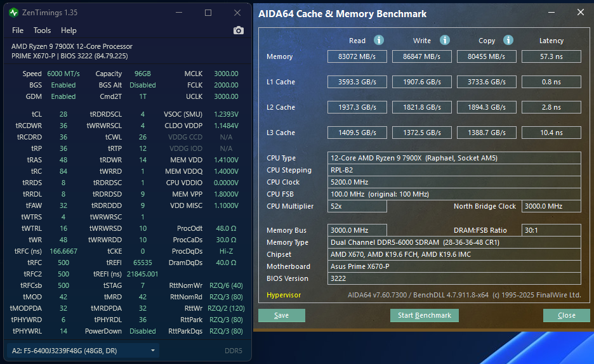Click the DRAM:FSB Ratio 30:1 field

(x=551, y=230)
